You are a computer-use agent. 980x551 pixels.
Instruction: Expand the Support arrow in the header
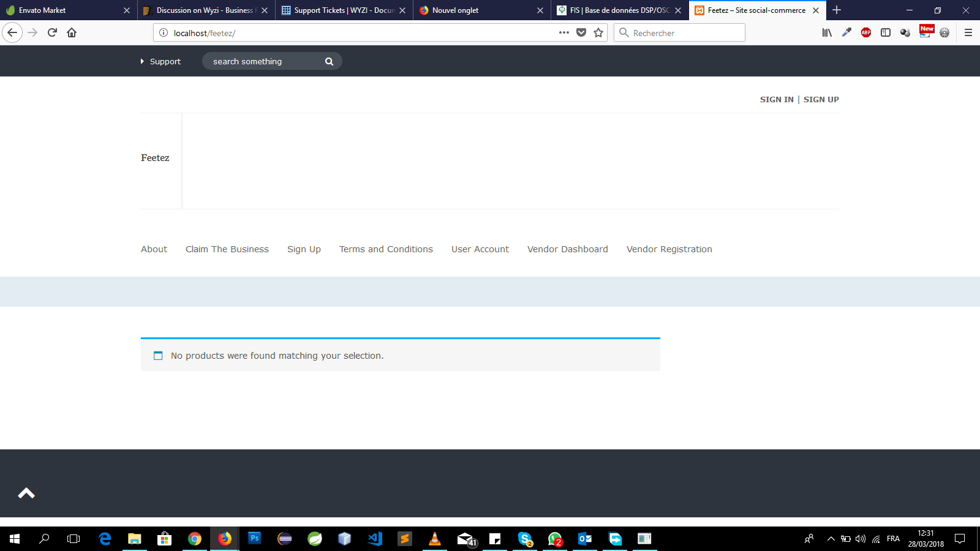[x=142, y=61]
